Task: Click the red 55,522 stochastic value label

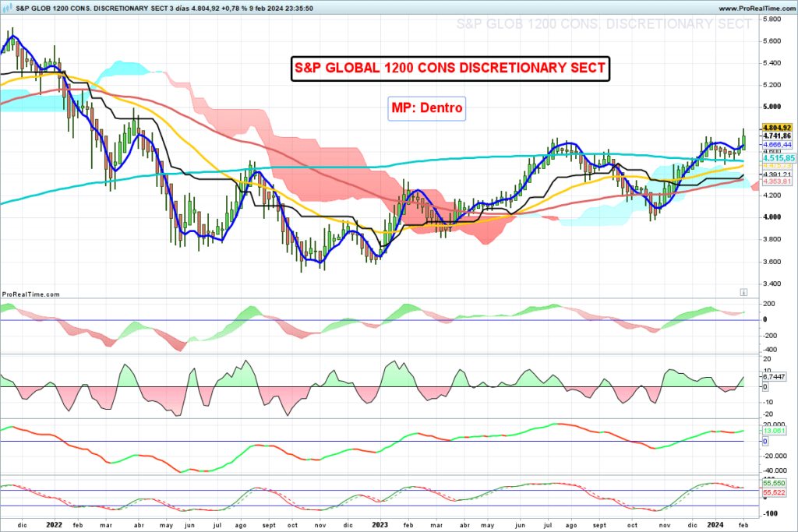Action: 774,492
